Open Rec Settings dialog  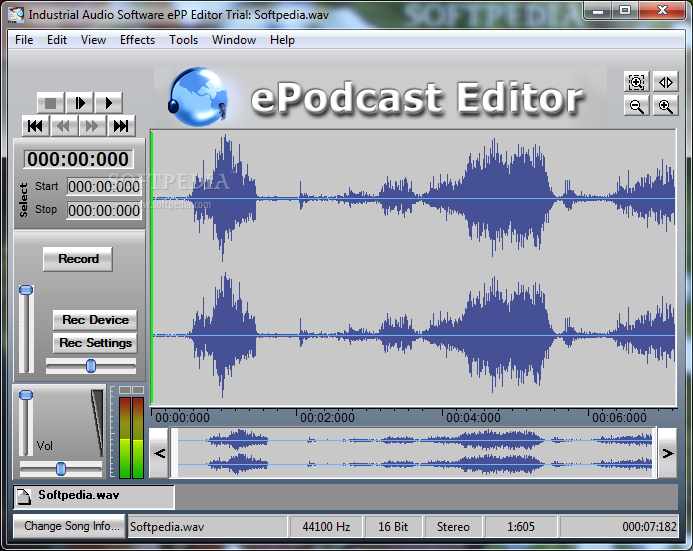95,343
